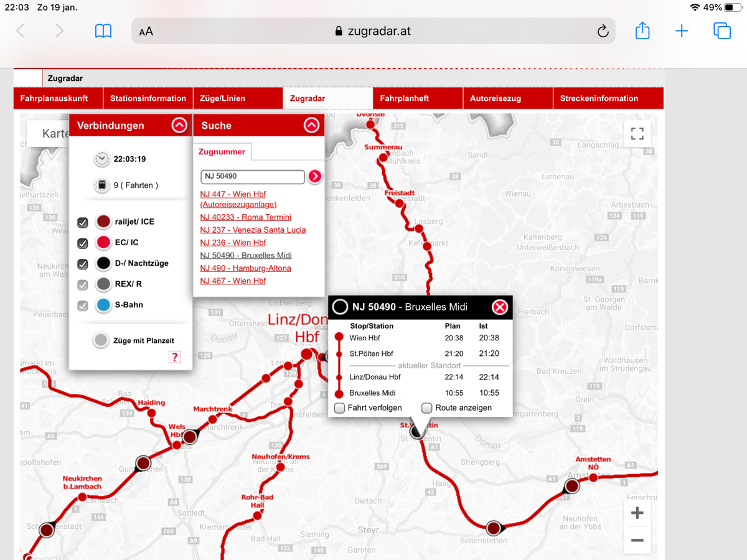Viewport: 747px width, 560px height.
Task: Close the NJ 50490 train popup
Action: point(499,307)
